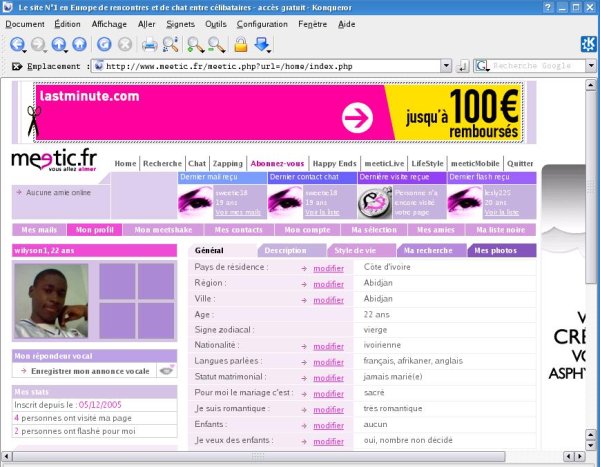This screenshot has width=600, height=467.
Task: Click the Stop loading toolbar icon
Action: point(125,44)
